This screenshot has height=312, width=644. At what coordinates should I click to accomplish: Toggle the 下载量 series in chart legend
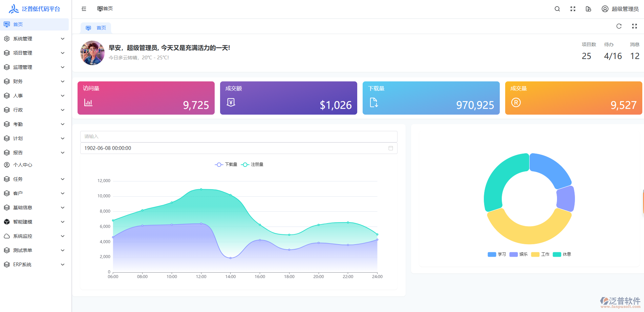point(226,164)
